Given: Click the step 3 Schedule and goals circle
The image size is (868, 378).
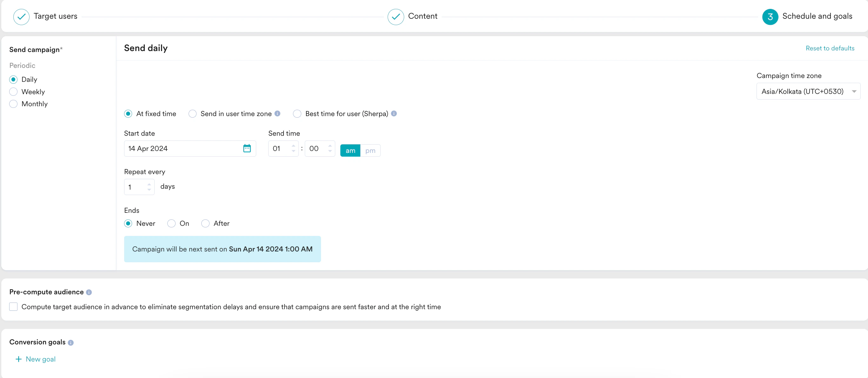Looking at the screenshot, I should pos(770,16).
